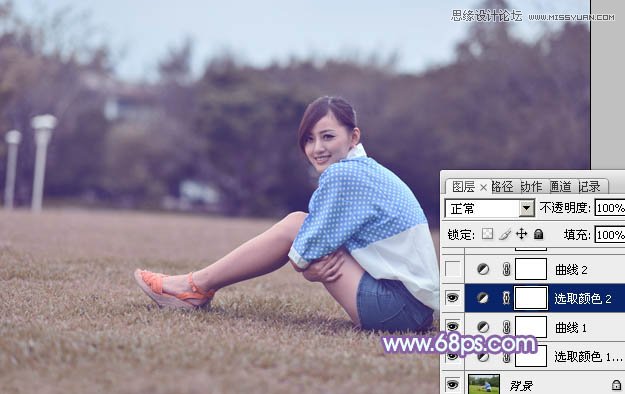Select layer named 背景
The height and width of the screenshot is (394, 625).
point(521,386)
